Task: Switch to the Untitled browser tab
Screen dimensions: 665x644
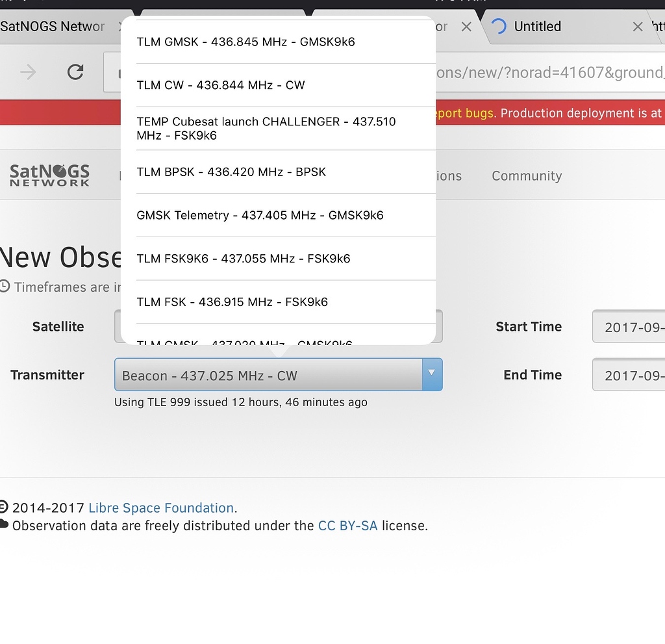Action: coord(537,27)
